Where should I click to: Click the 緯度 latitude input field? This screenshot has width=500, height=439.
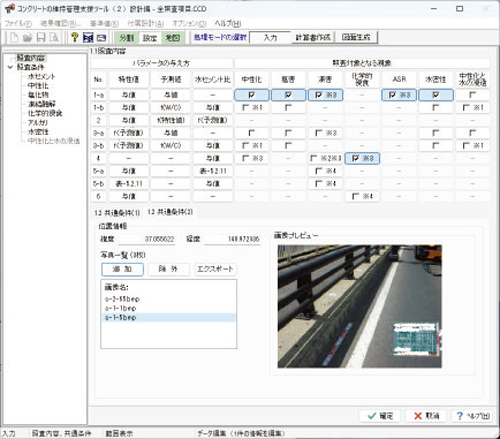(x=147, y=239)
